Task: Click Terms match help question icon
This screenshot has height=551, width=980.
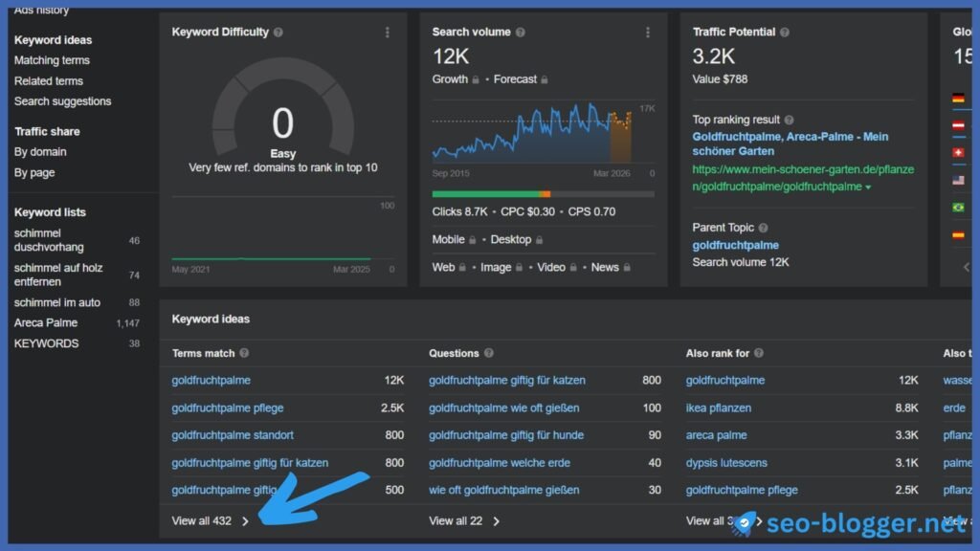Action: tap(244, 353)
